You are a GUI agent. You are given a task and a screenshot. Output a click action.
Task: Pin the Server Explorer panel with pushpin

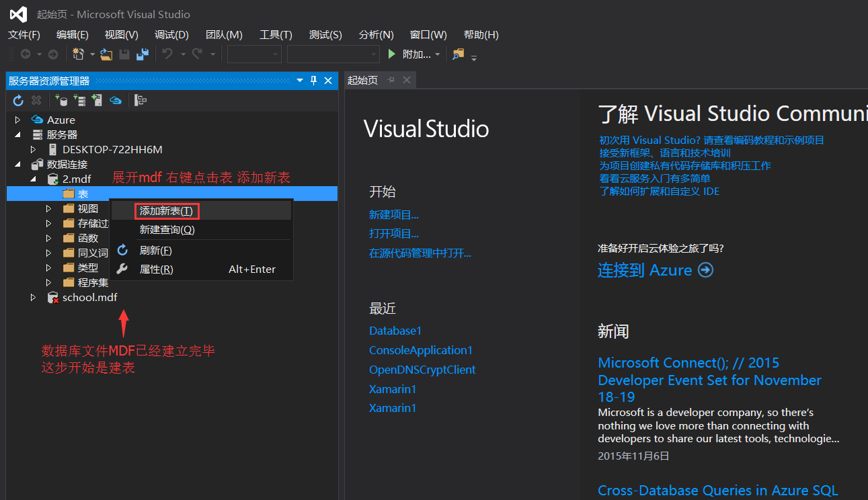click(313, 81)
